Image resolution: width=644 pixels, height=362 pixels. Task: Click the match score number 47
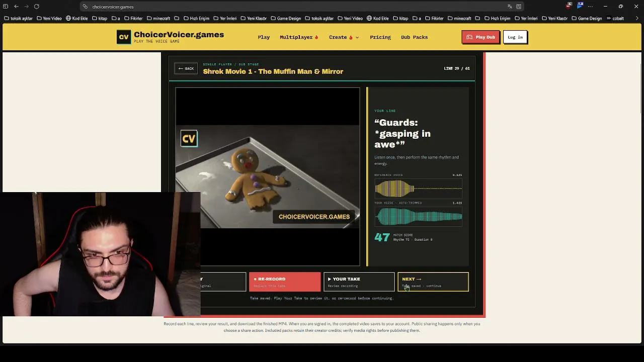tap(382, 237)
